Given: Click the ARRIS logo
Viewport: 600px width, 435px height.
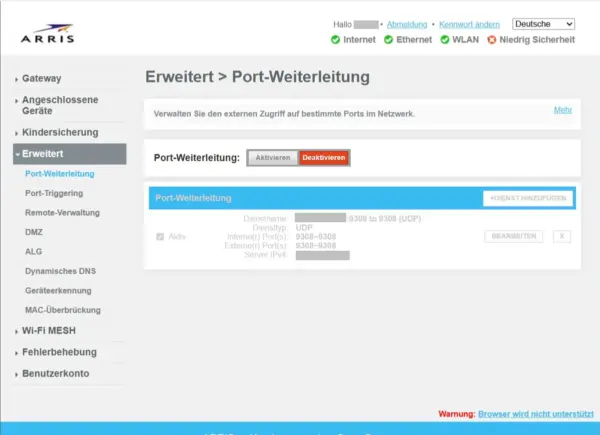Looking at the screenshot, I should (x=47, y=34).
